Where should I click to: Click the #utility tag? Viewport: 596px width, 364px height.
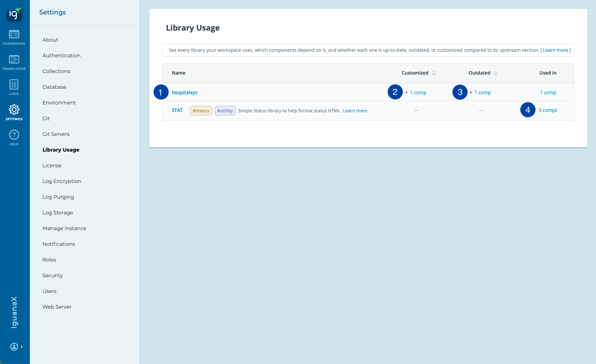point(225,111)
